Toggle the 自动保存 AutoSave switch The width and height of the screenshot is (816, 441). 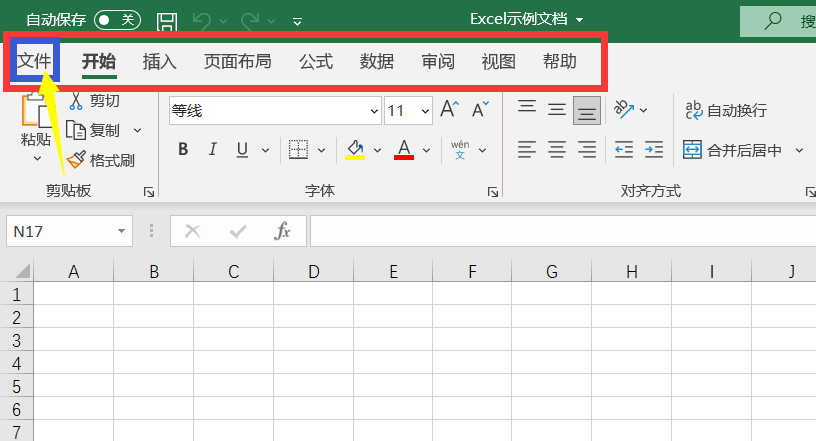[117, 20]
